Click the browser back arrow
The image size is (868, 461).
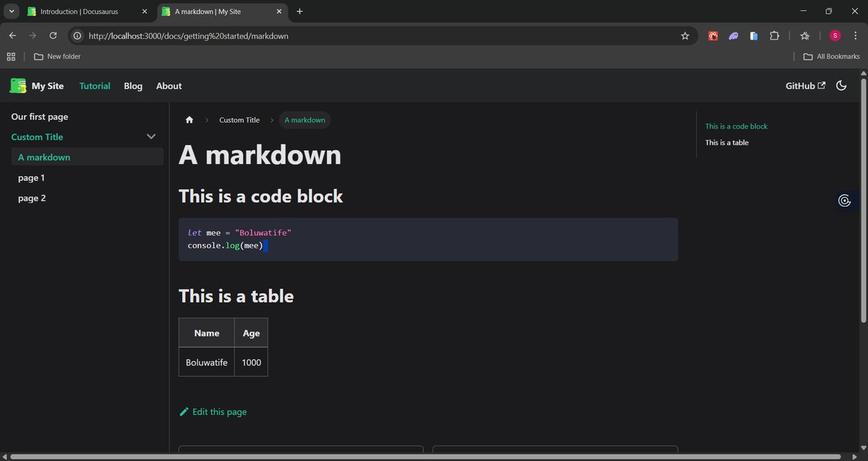click(x=12, y=35)
